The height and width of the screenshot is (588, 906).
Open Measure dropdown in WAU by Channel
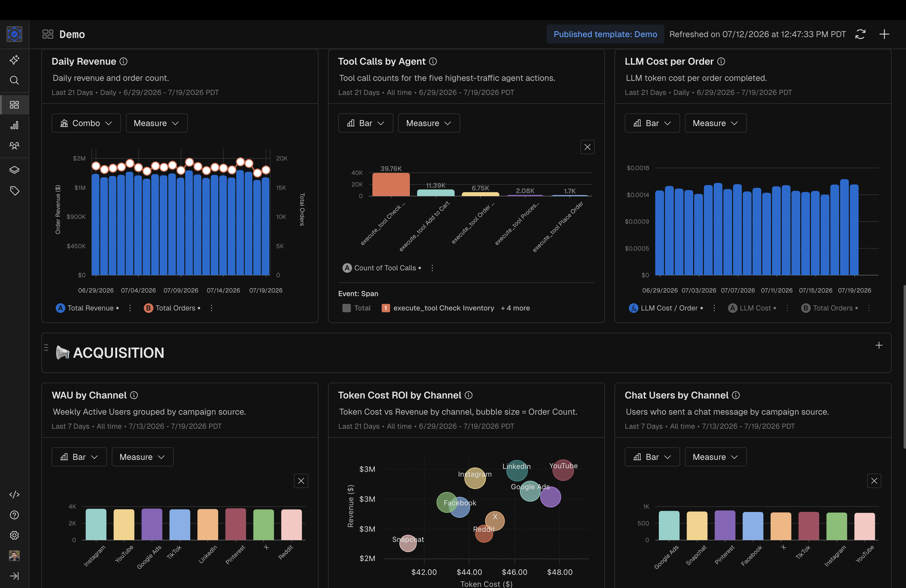pyautogui.click(x=142, y=457)
